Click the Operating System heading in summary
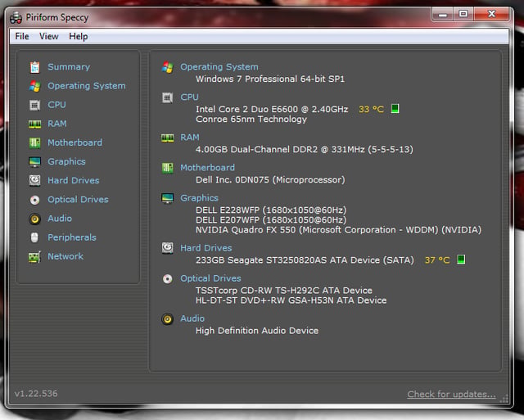524x420 pixels. point(219,67)
